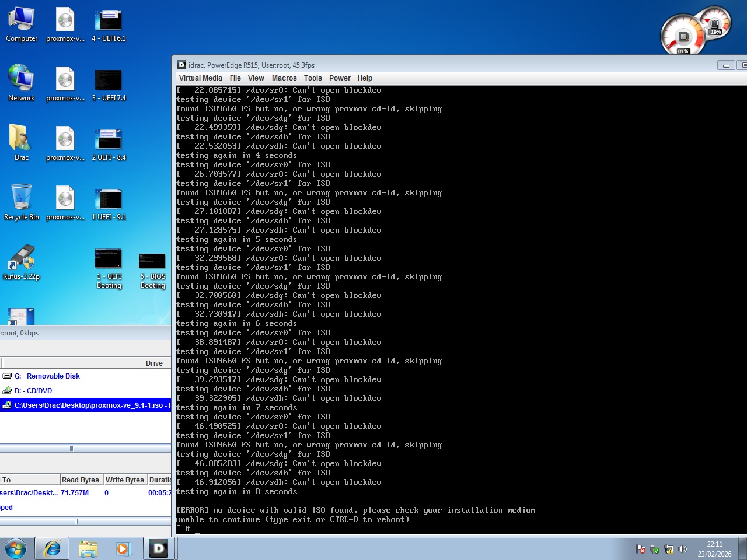Open the Help menu in iDRAC
This screenshot has width=747, height=560.
[365, 78]
